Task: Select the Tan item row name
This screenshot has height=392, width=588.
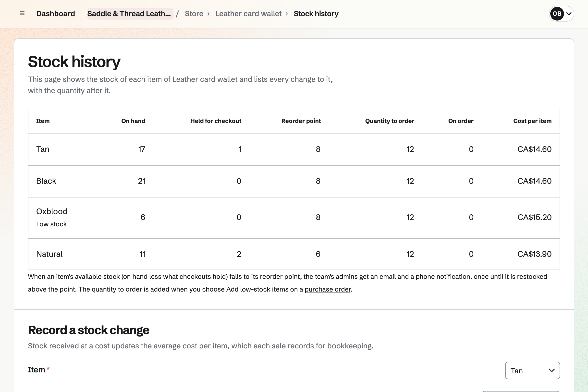Action: click(x=43, y=149)
